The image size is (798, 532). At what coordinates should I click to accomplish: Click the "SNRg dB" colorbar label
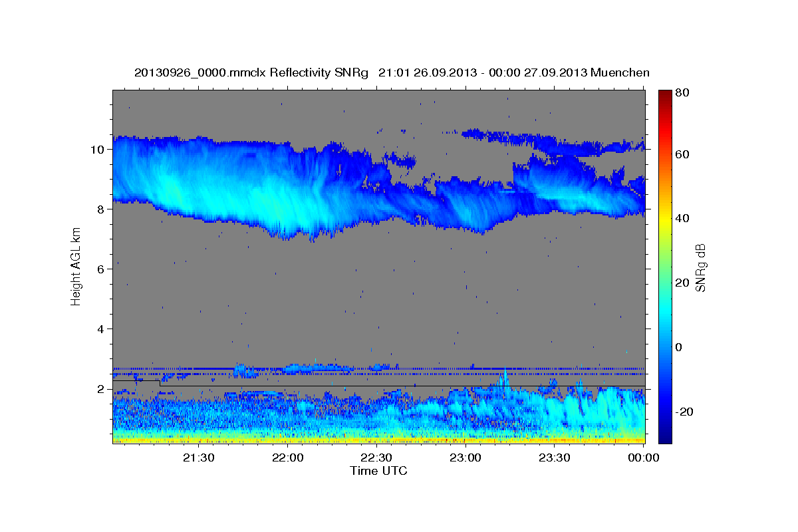click(700, 268)
